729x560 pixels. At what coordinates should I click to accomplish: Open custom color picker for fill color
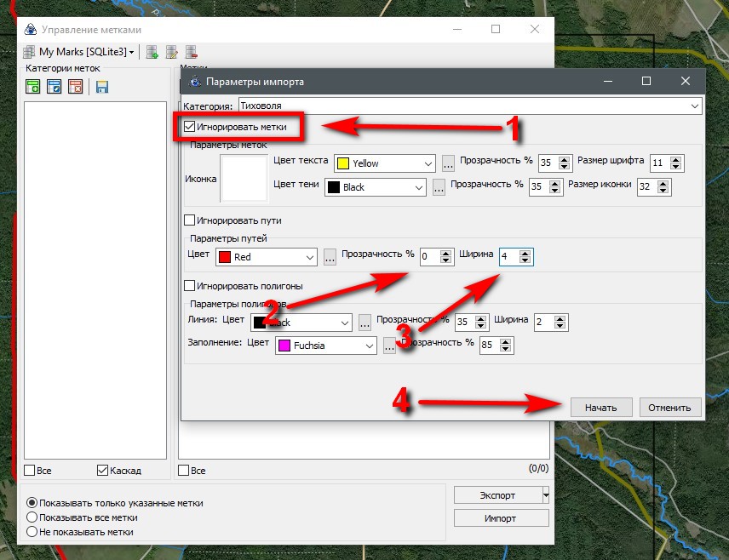389,346
